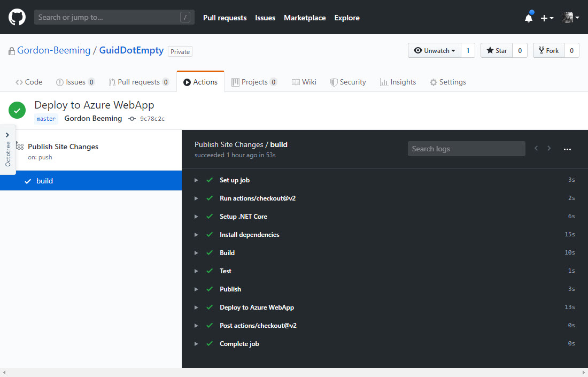
Task: View the fork count 0
Action: tap(571, 50)
